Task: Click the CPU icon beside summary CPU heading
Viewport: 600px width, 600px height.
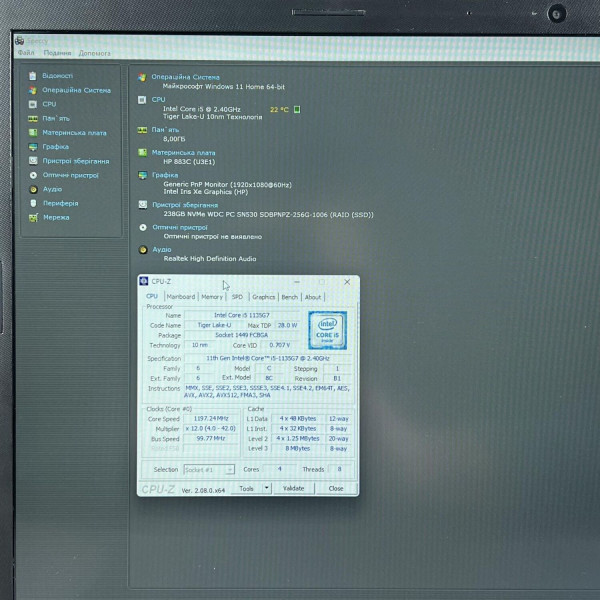Action: pos(142,100)
